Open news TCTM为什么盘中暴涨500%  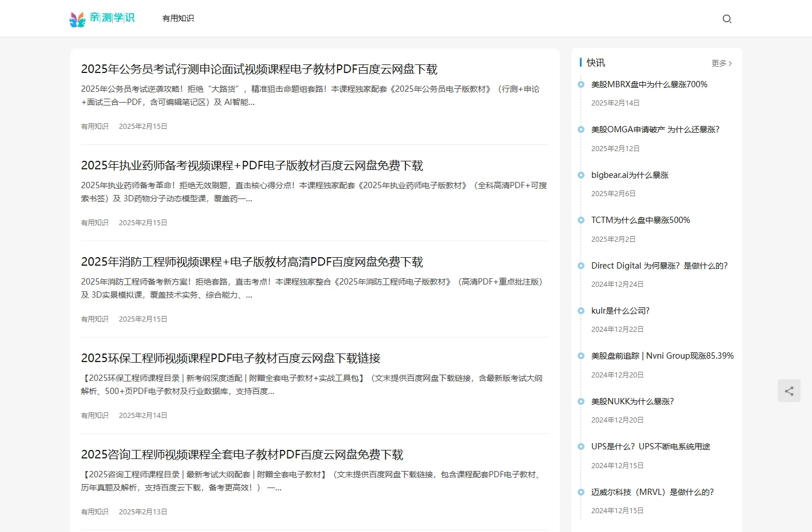tap(640, 220)
